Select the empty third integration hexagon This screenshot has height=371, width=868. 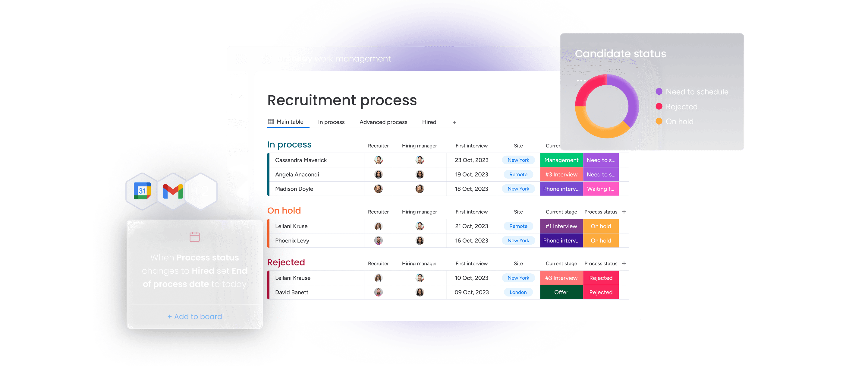click(201, 191)
